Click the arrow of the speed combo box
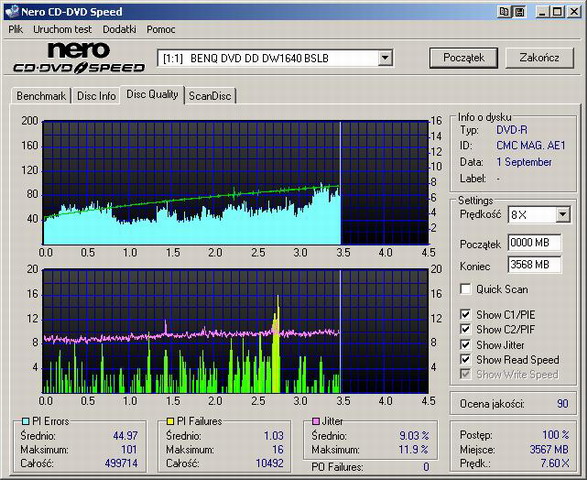587x480 pixels. click(x=563, y=215)
